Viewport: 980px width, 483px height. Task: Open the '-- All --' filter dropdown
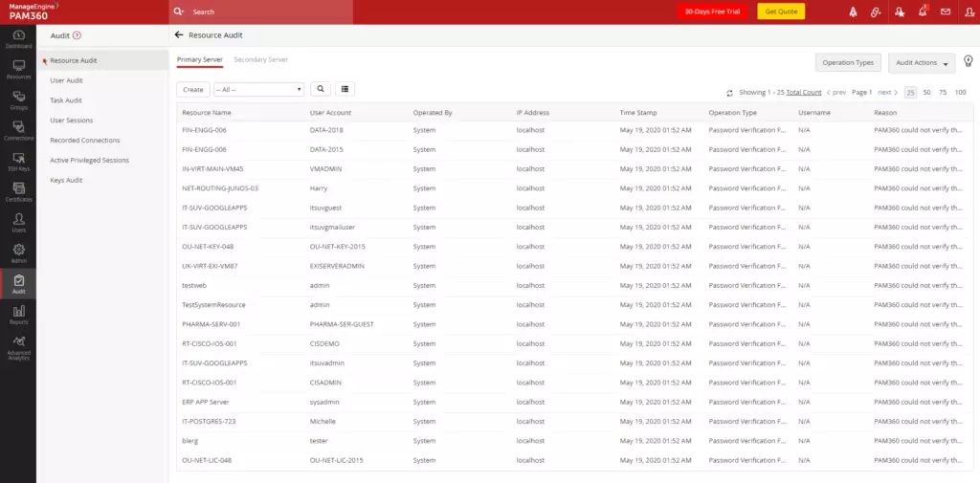(258, 89)
